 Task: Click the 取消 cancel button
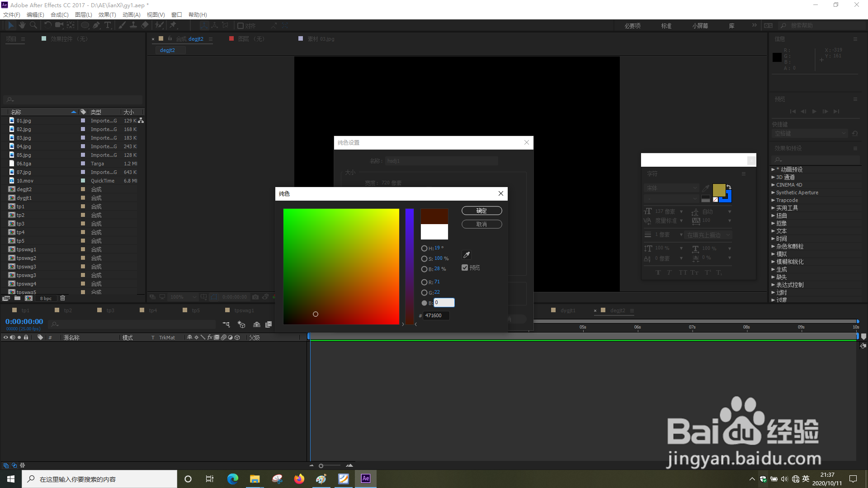point(481,224)
